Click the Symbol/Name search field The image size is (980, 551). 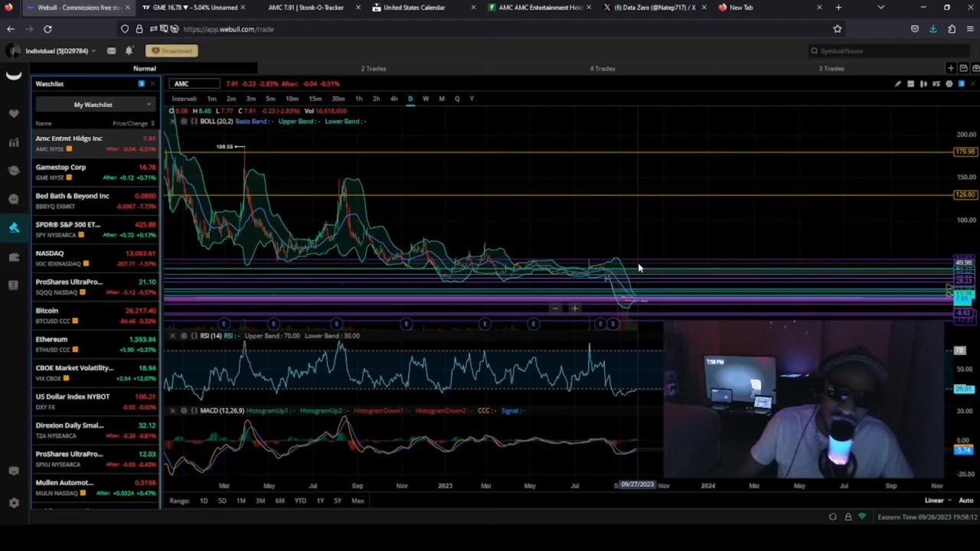888,51
